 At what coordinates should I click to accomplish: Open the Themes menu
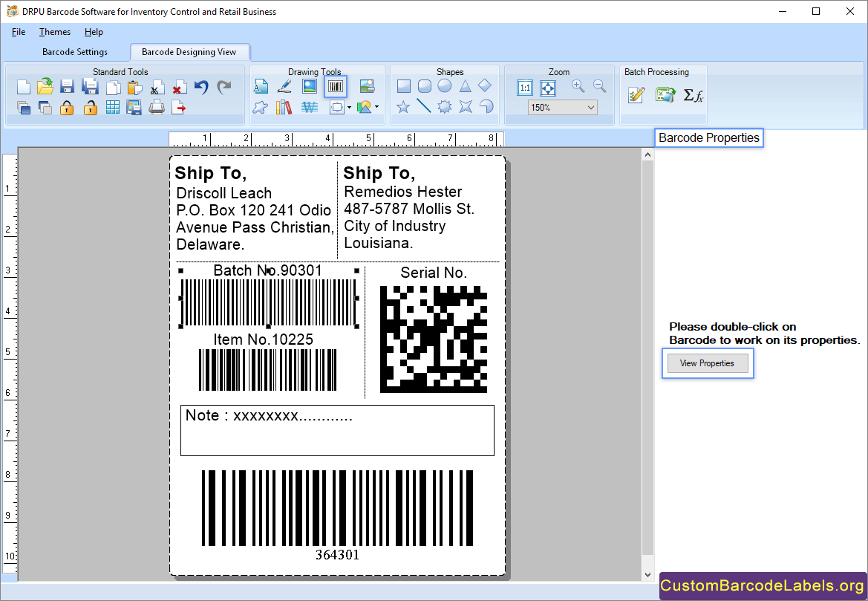54,32
